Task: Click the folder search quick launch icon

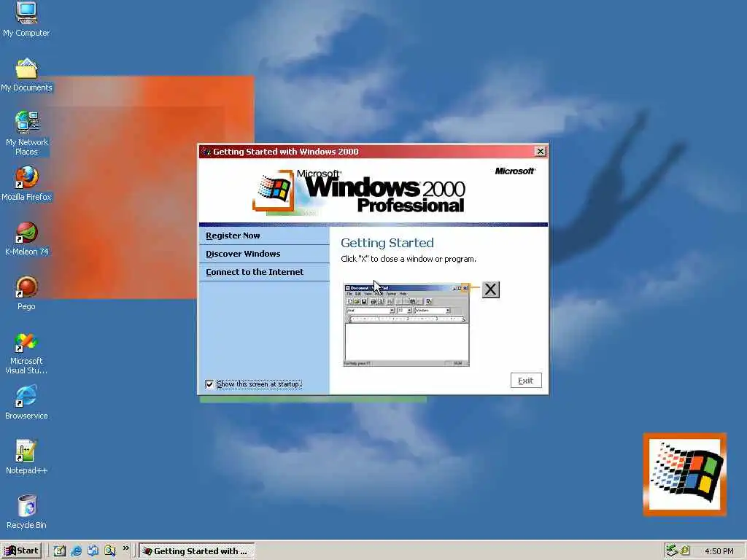Action: (x=110, y=551)
